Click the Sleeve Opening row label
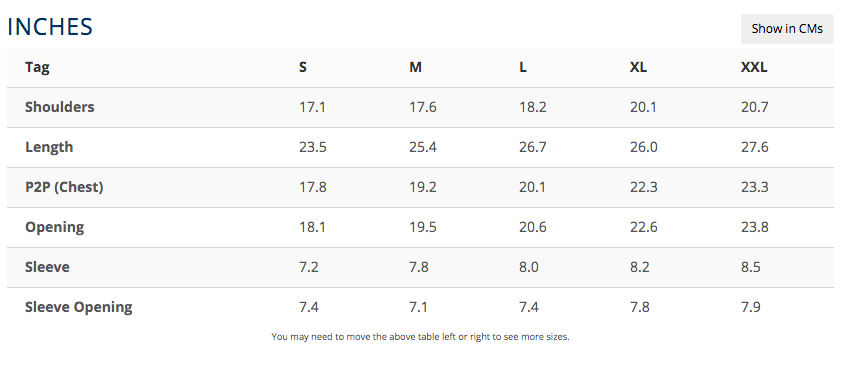This screenshot has height=370, width=854. point(78,307)
